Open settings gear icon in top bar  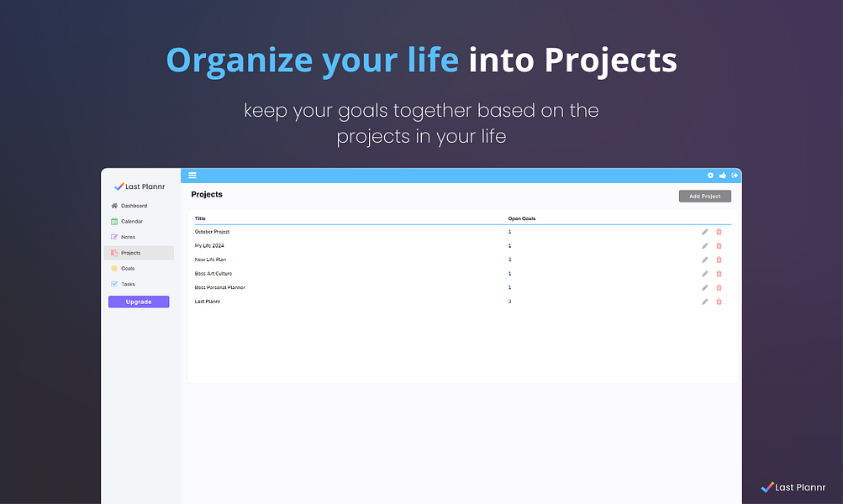tap(710, 176)
